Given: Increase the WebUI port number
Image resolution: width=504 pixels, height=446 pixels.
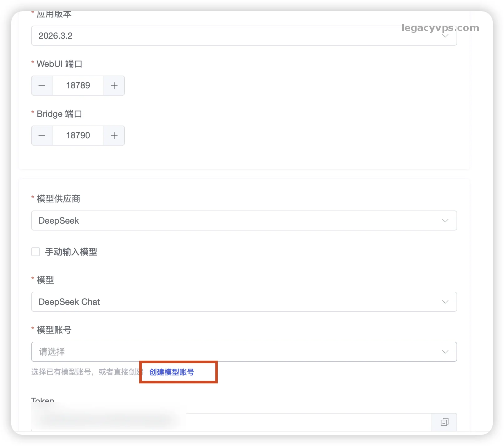Looking at the screenshot, I should click(114, 86).
